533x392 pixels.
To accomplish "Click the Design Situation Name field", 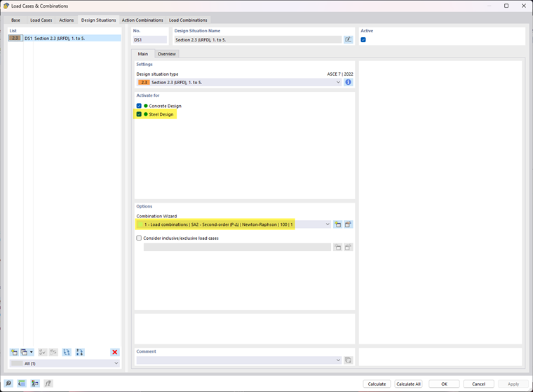I will (x=257, y=40).
